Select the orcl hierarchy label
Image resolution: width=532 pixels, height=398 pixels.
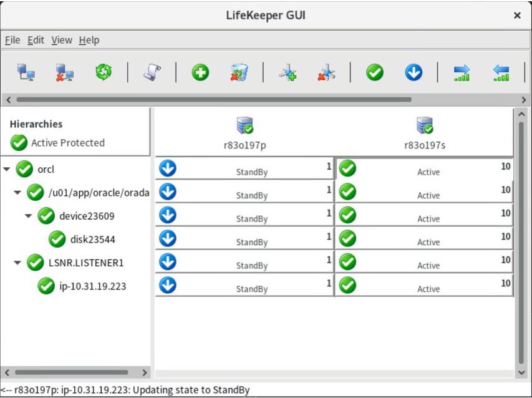click(46, 169)
